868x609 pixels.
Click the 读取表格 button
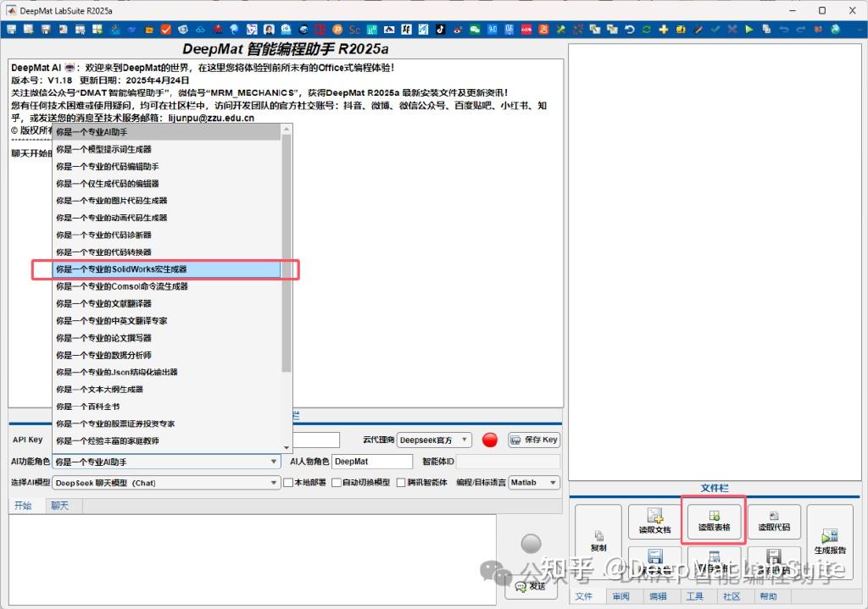(714, 521)
